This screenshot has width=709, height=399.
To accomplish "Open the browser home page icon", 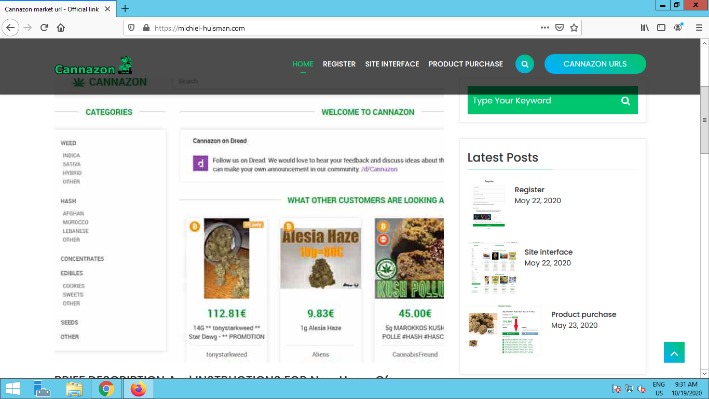I will (x=61, y=28).
